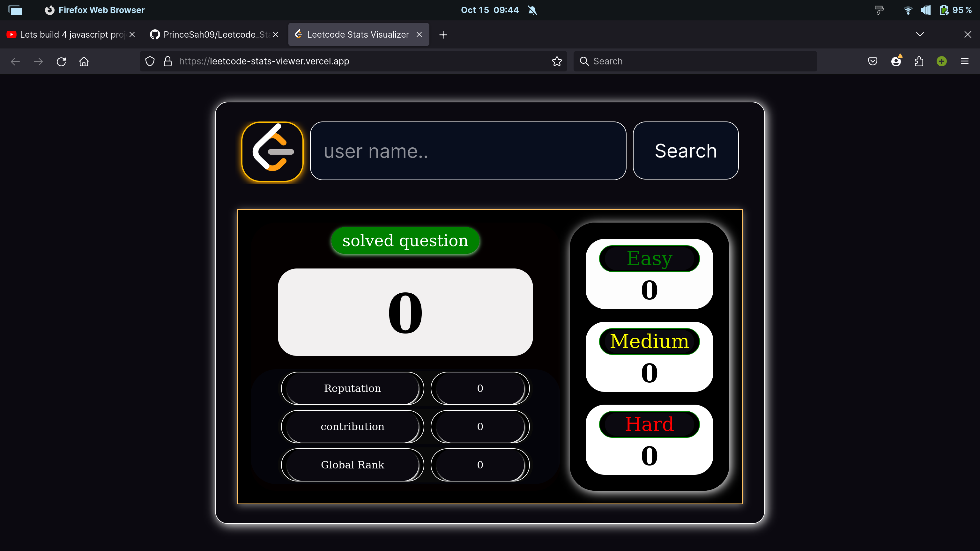
Task: Open the Firefox hamburger application menu
Action: coord(964,61)
